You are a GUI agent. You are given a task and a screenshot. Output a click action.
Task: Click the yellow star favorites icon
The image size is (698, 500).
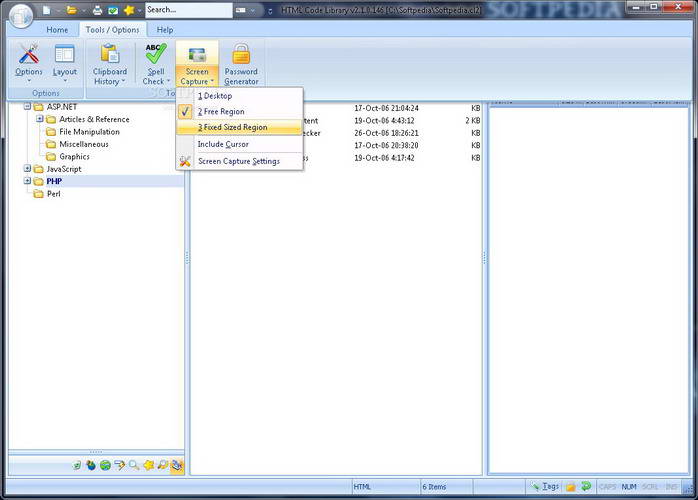click(129, 10)
